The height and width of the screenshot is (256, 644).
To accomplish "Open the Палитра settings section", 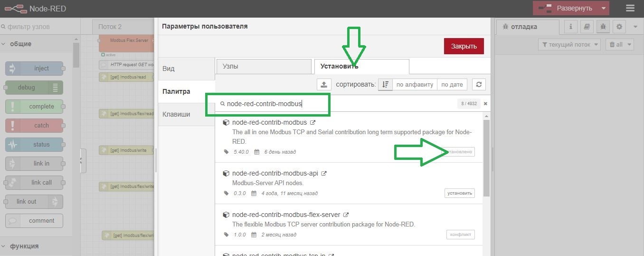I will click(187, 91).
